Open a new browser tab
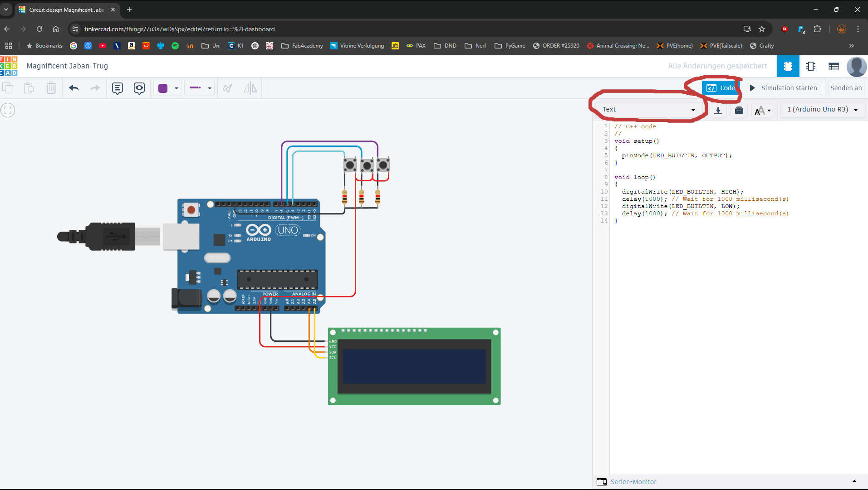Viewport: 868px width, 490px height. [x=129, y=10]
